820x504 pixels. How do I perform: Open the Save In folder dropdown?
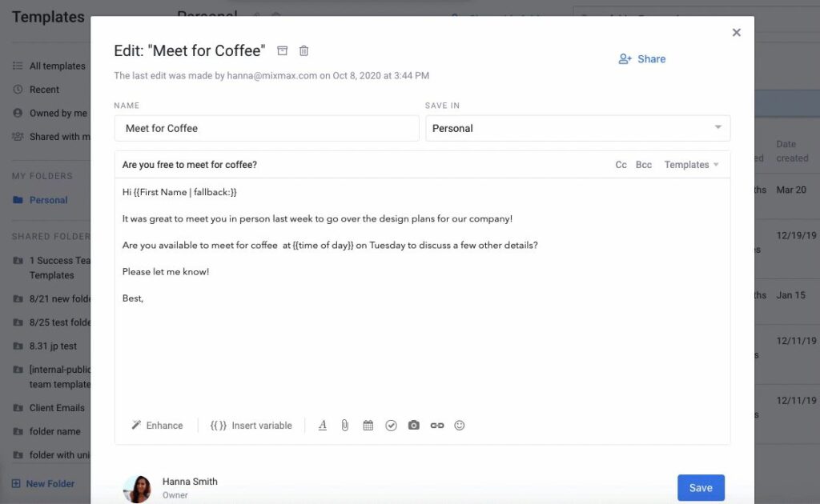coord(578,129)
